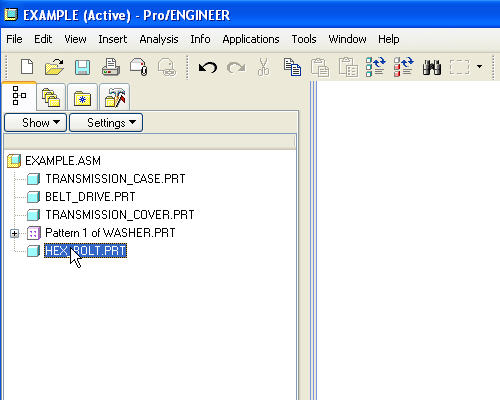Open a file with the folder icon
Image resolution: width=500 pixels, height=400 pixels.
pos(54,67)
